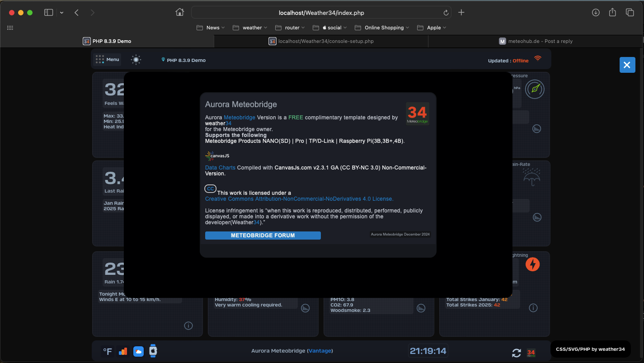
Task: Click the Total Strikes January value
Action: 504,299
